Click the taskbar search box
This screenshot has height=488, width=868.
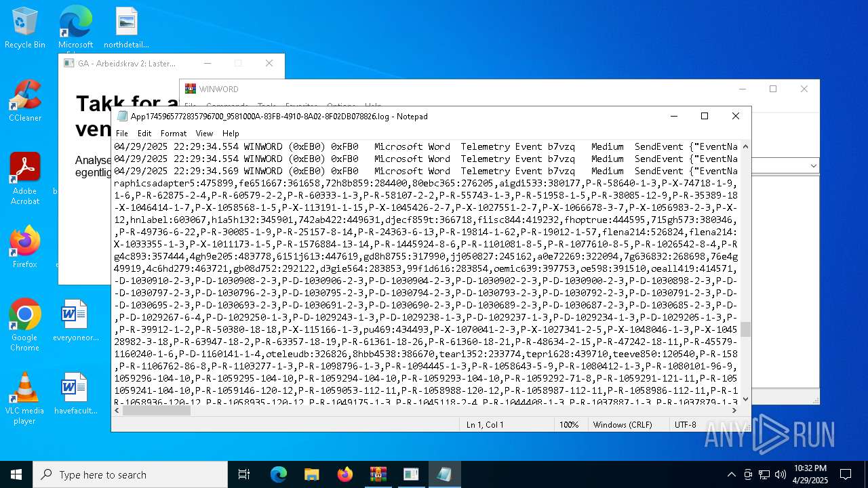coord(130,474)
